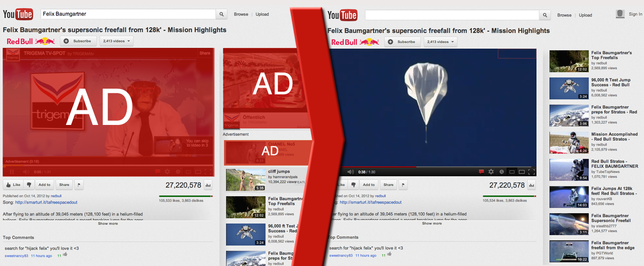Open 'Felix Baumgartner preps for Stratos' 3:06 thumbnail
Screen dimensions: 644x266
(569, 115)
